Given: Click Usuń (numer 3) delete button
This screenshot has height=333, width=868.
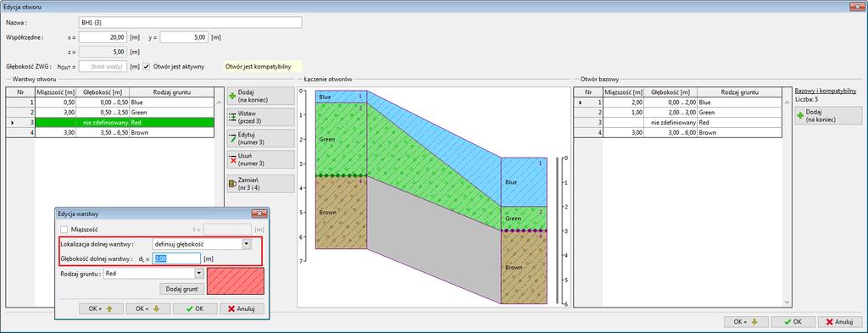Looking at the screenshot, I should point(261,159).
